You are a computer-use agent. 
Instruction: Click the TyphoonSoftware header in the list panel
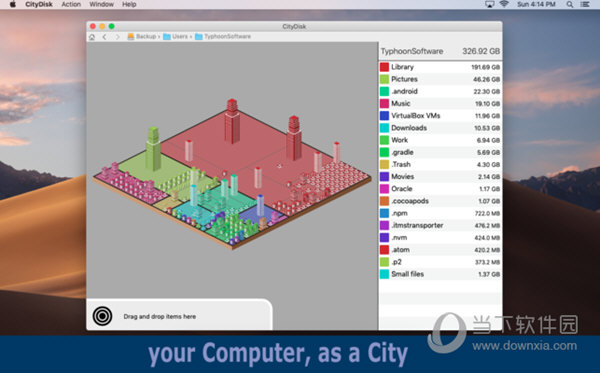pos(412,51)
